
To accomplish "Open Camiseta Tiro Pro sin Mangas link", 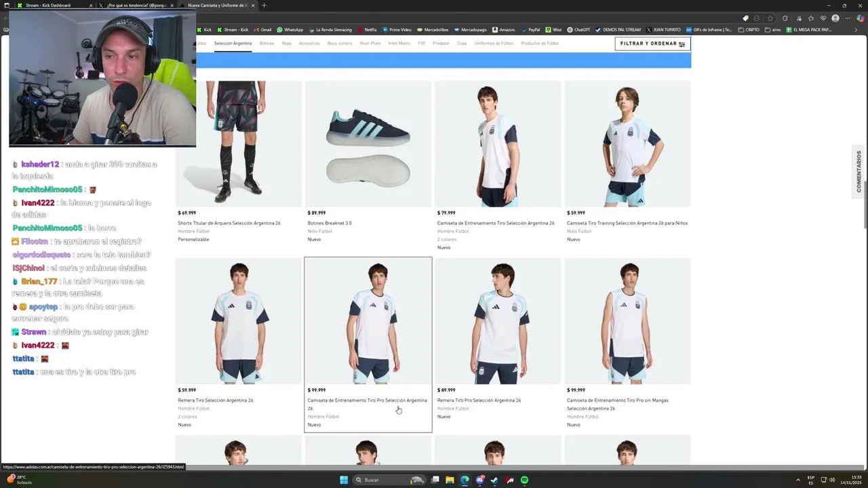I will click(x=618, y=405).
